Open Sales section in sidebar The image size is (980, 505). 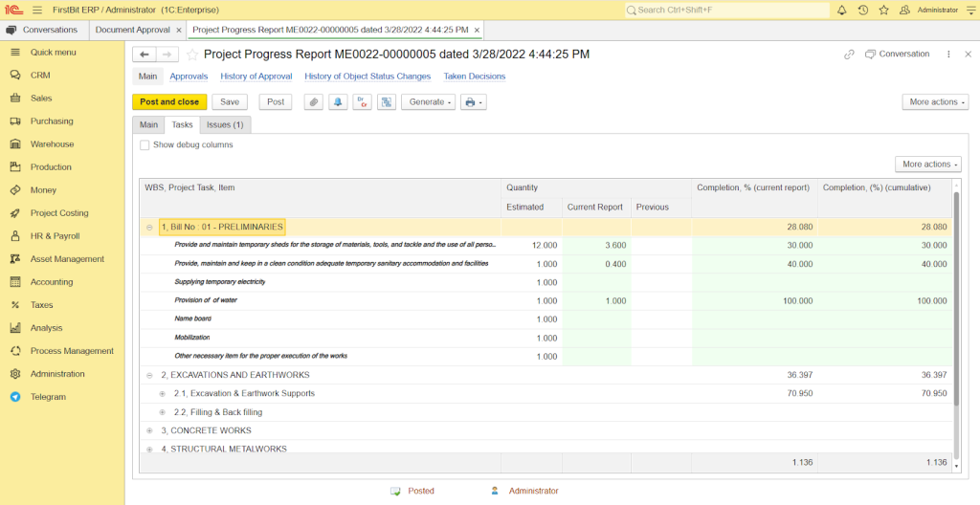pos(41,99)
